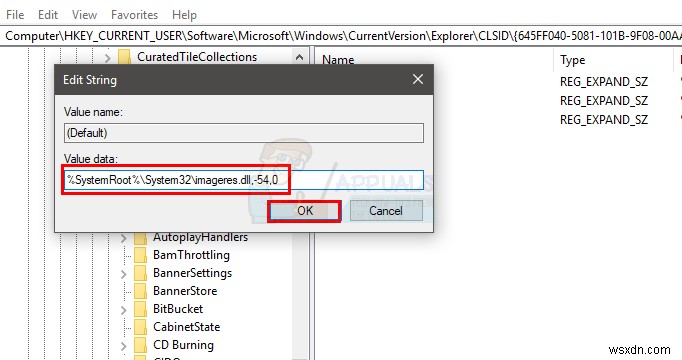Click the registry address bar path
Image resolution: width=682 pixels, height=360 pixels.
[341, 36]
